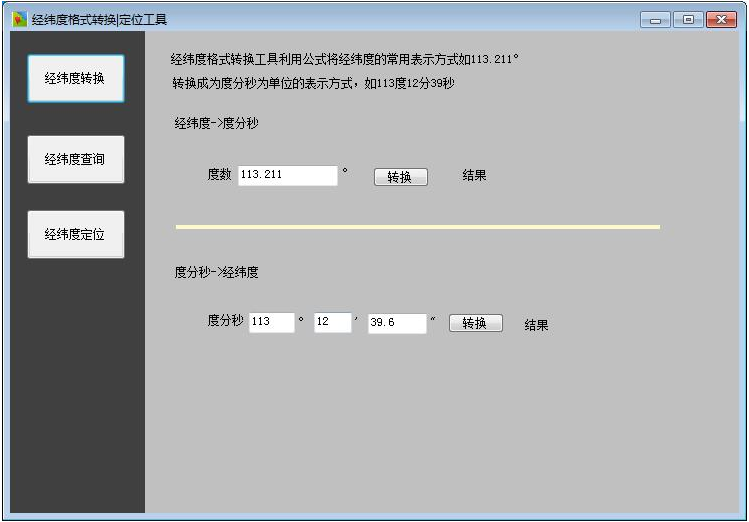Image resolution: width=749 pixels, height=522 pixels.
Task: Click the description line mentioning 113度12分39秒
Action: coord(313,83)
